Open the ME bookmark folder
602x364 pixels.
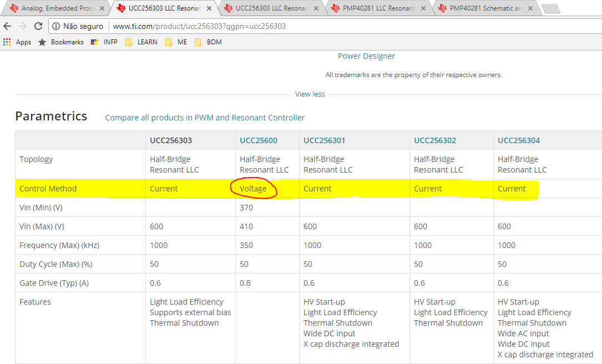coord(176,42)
